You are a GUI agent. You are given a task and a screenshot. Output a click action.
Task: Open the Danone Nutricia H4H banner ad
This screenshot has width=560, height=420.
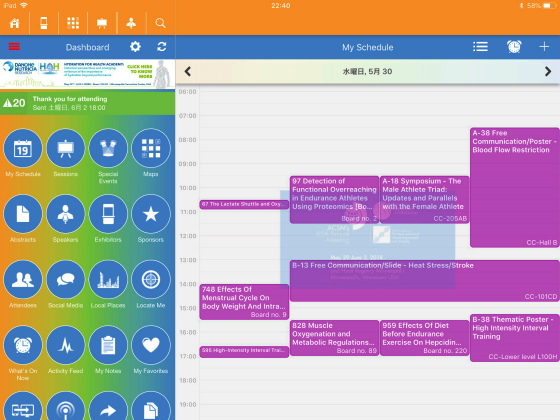(88, 74)
